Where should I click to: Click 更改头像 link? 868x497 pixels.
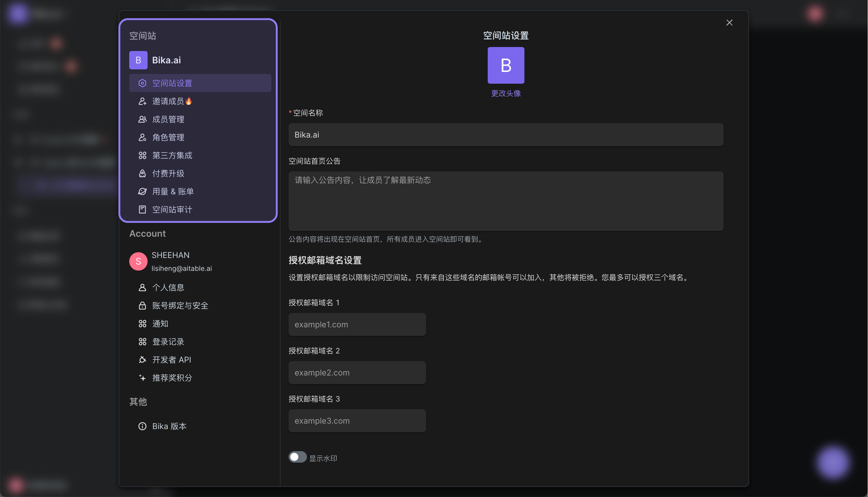pos(506,93)
